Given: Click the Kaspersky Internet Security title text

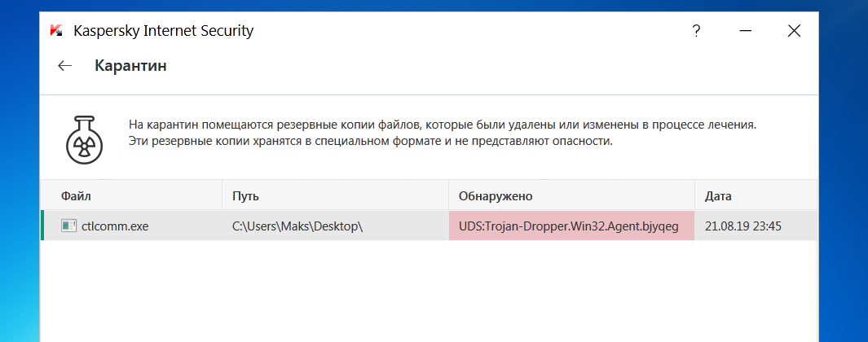Looking at the screenshot, I should (x=163, y=31).
